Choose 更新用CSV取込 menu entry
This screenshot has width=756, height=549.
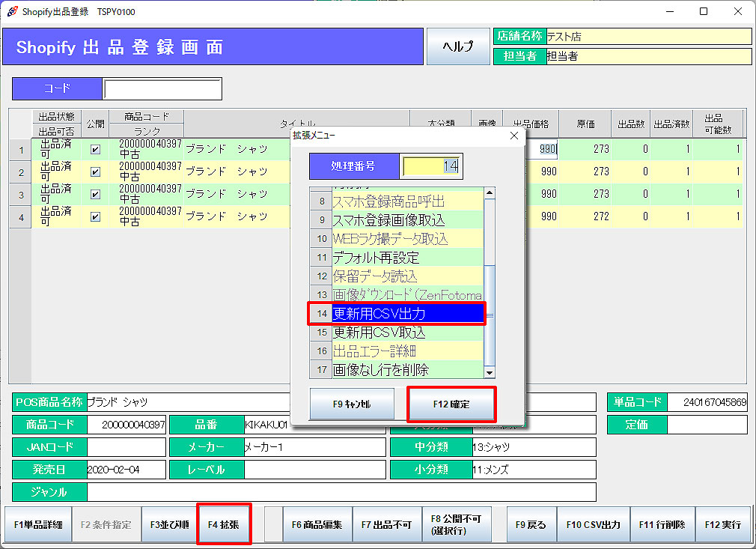(407, 333)
